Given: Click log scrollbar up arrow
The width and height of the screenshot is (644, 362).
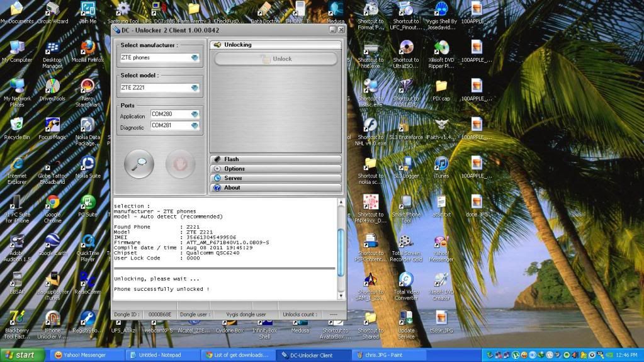Looking at the screenshot, I should tap(341, 202).
